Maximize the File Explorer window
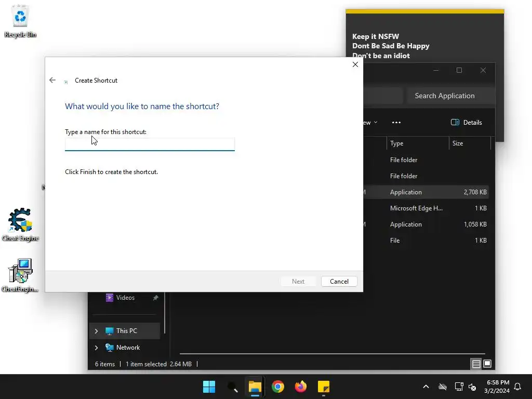This screenshot has height=399, width=532. point(459,70)
